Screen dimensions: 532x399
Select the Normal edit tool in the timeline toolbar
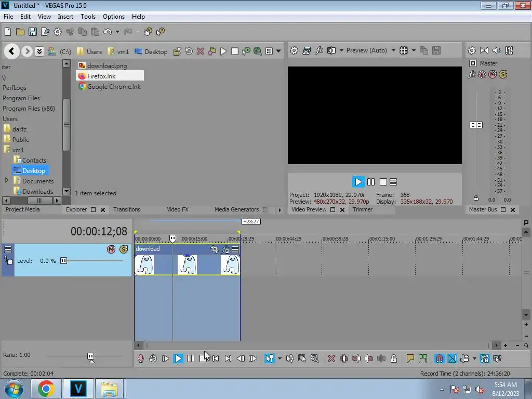click(270, 358)
